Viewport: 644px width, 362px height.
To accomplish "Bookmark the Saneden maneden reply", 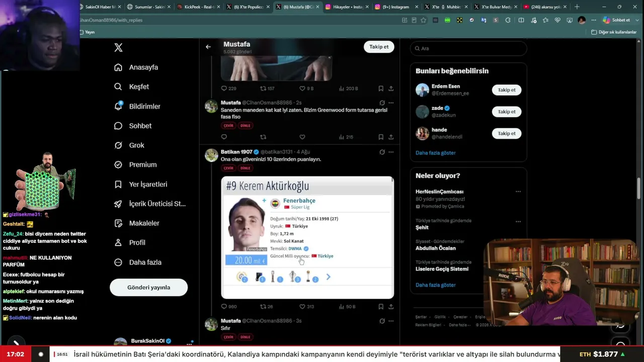I will click(381, 137).
